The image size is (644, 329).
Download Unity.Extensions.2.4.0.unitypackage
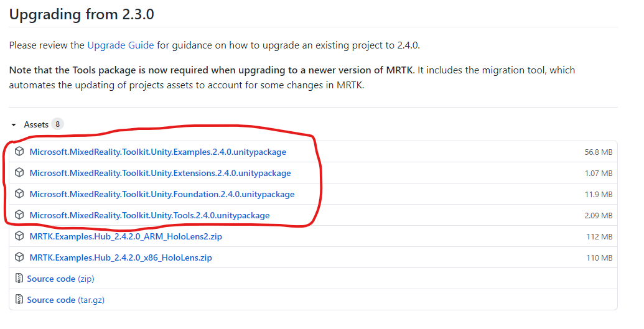160,174
